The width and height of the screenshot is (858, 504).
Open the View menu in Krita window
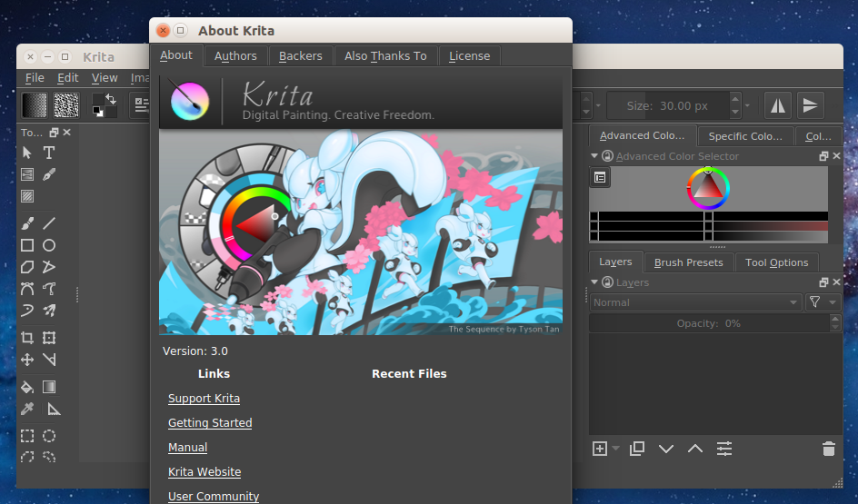[x=105, y=77]
